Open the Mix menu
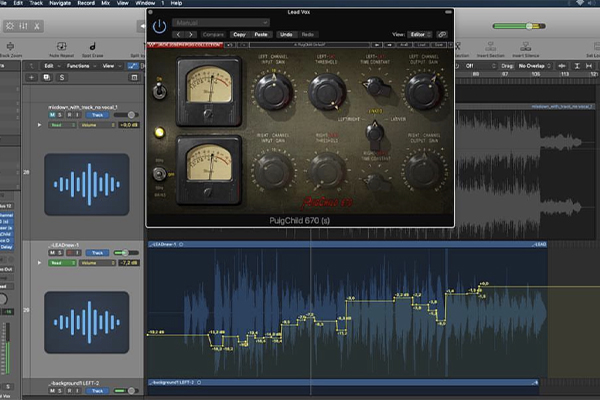 coord(106,3)
